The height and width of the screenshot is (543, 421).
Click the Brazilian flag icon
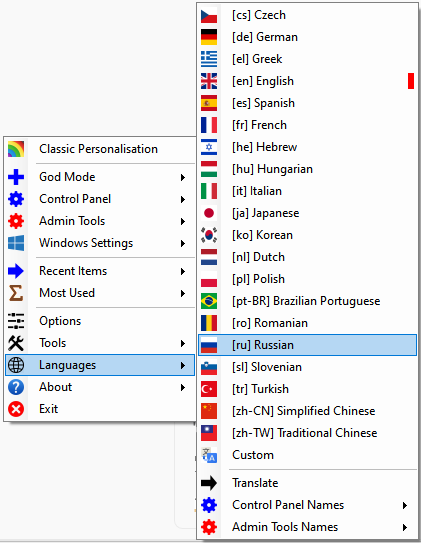[x=209, y=301]
